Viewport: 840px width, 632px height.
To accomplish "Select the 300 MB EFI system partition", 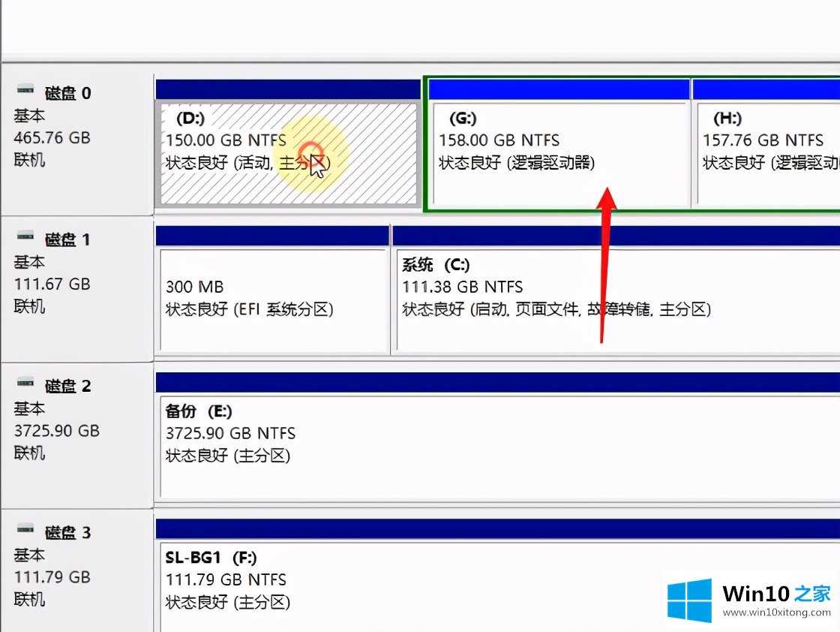I will (273, 299).
